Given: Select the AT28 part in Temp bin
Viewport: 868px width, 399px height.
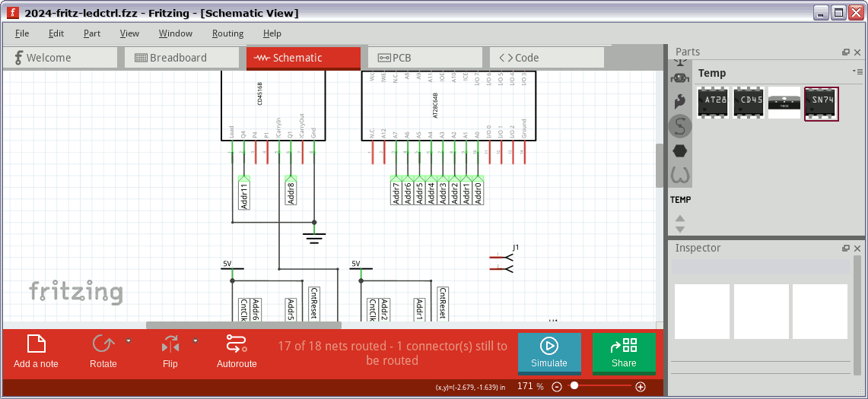Looking at the screenshot, I should coord(713,103).
